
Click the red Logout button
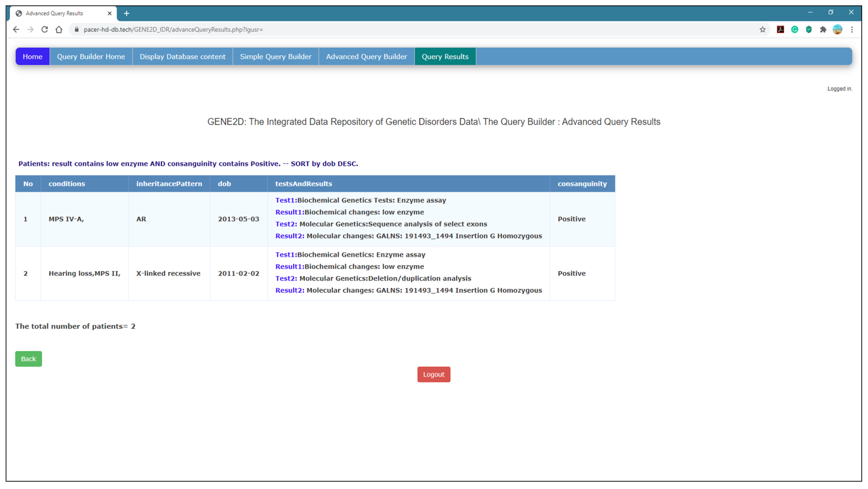point(434,374)
